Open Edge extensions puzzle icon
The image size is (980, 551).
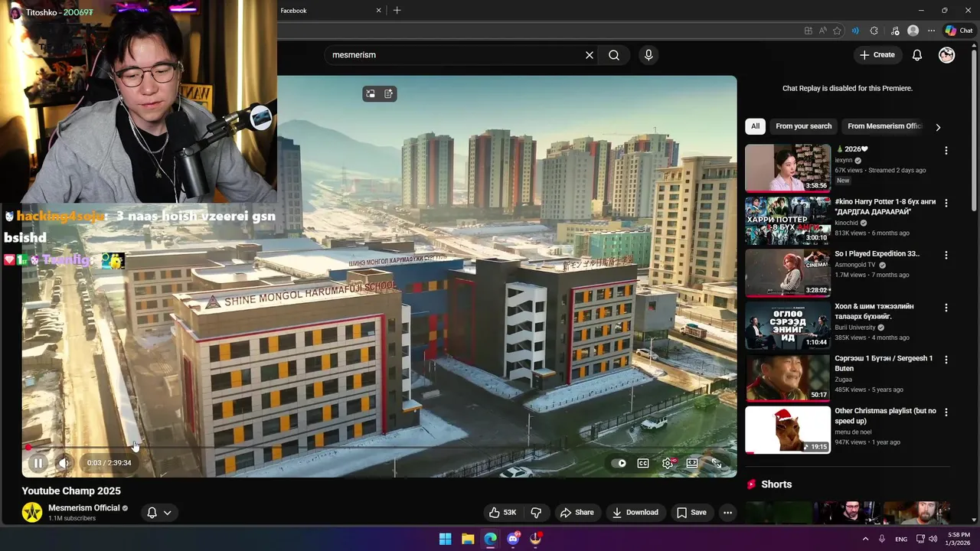coord(874,31)
